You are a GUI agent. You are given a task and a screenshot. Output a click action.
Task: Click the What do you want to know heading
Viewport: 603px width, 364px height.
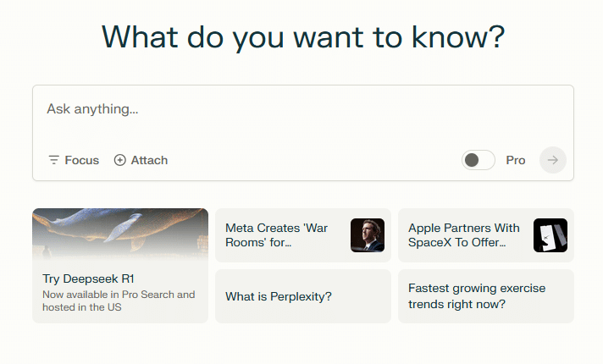tap(302, 38)
